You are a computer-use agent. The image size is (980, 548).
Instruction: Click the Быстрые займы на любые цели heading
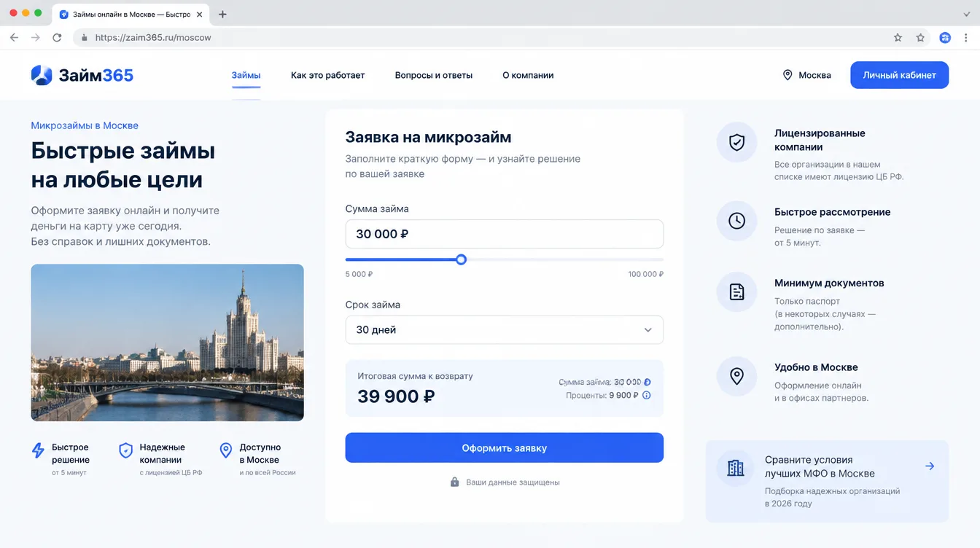pos(123,165)
